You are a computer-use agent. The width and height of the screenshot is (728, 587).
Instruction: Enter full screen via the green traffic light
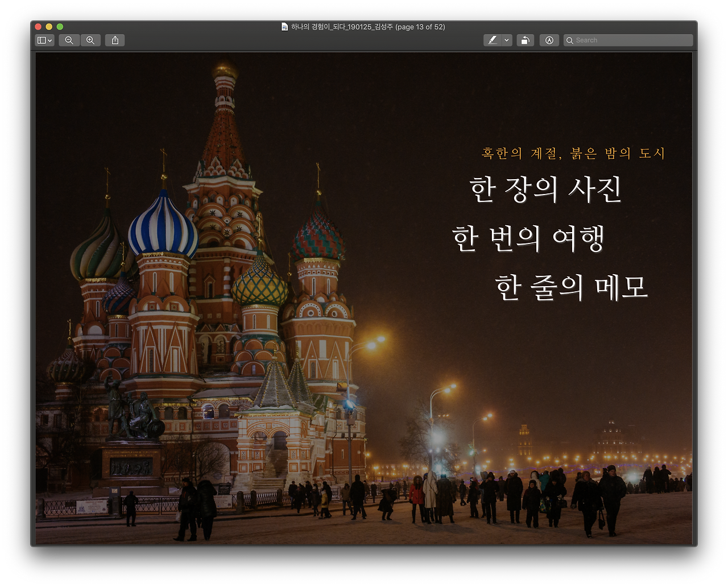(x=59, y=26)
